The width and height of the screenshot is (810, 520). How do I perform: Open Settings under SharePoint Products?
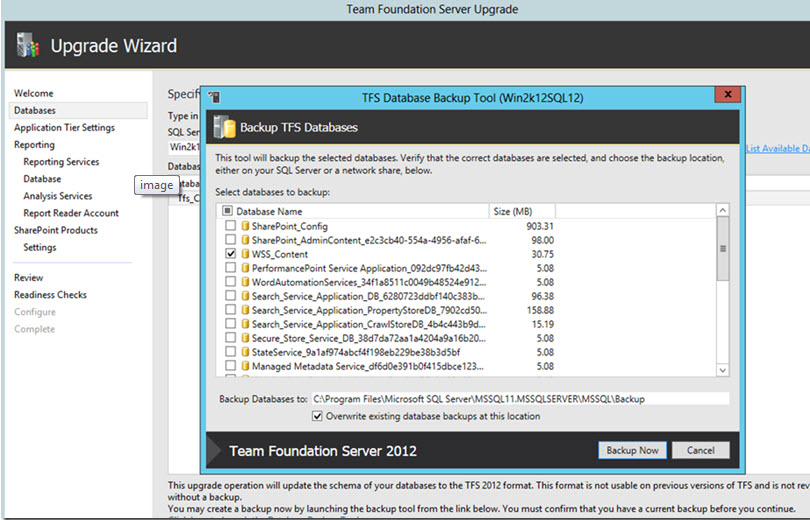(39, 247)
